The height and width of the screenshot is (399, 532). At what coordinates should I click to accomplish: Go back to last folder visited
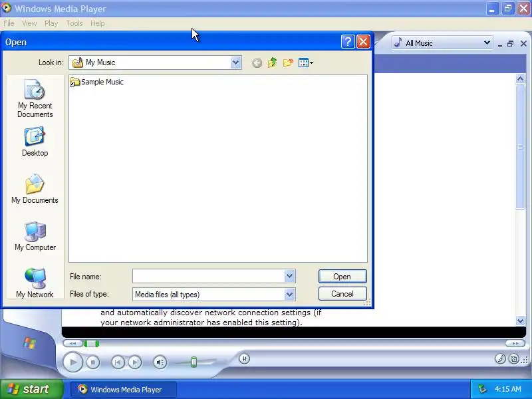click(257, 63)
